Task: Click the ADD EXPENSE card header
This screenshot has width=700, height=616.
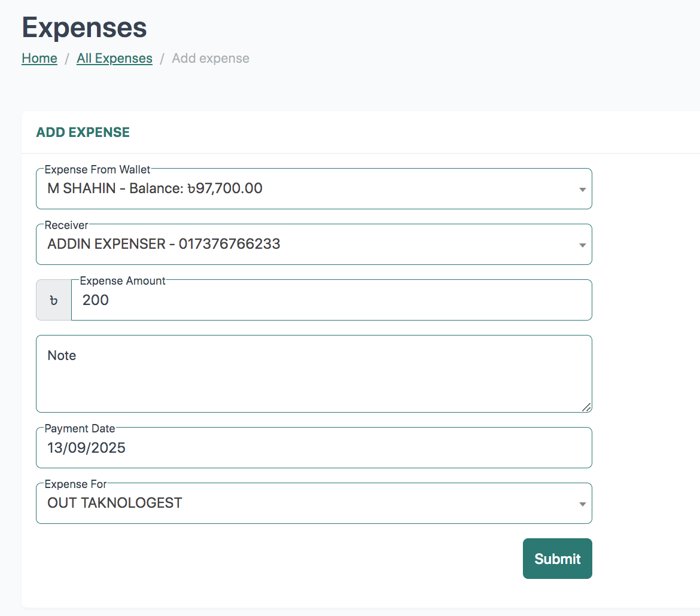Action: pos(83,133)
